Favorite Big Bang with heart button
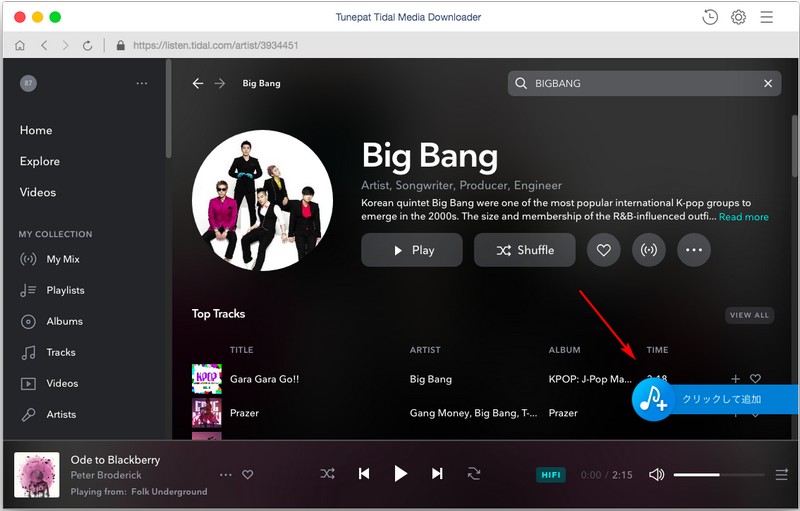This screenshot has width=800, height=511. pos(604,250)
